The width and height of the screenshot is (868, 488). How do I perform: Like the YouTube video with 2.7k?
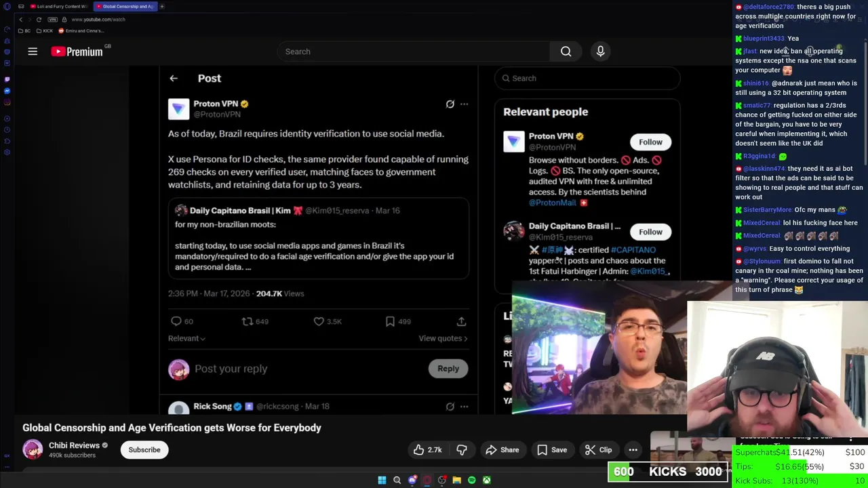pyautogui.click(x=428, y=450)
